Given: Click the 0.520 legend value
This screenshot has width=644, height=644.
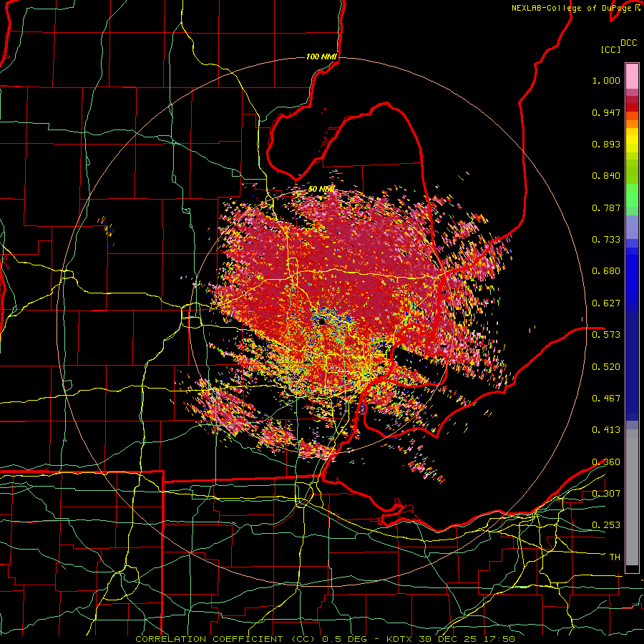Looking at the screenshot, I should [606, 366].
